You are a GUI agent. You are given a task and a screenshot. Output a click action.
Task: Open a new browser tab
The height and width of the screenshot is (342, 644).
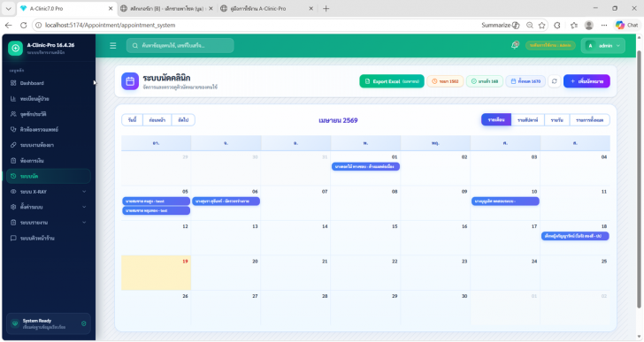(326, 9)
